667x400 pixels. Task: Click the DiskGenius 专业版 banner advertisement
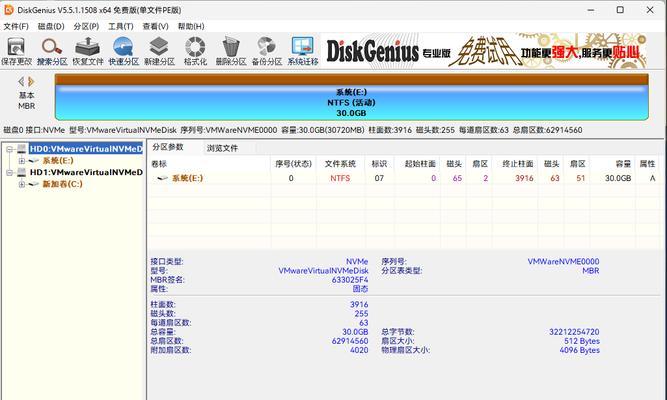(x=485, y=51)
